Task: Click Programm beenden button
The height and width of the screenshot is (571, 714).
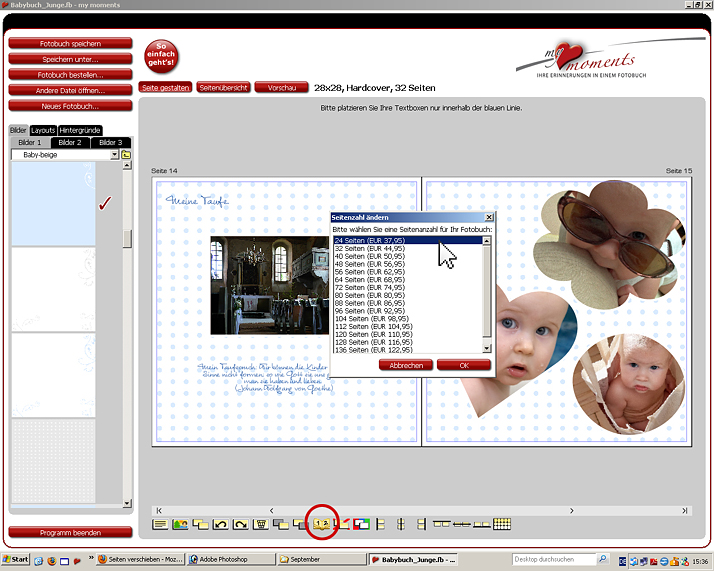Action: pos(71,532)
